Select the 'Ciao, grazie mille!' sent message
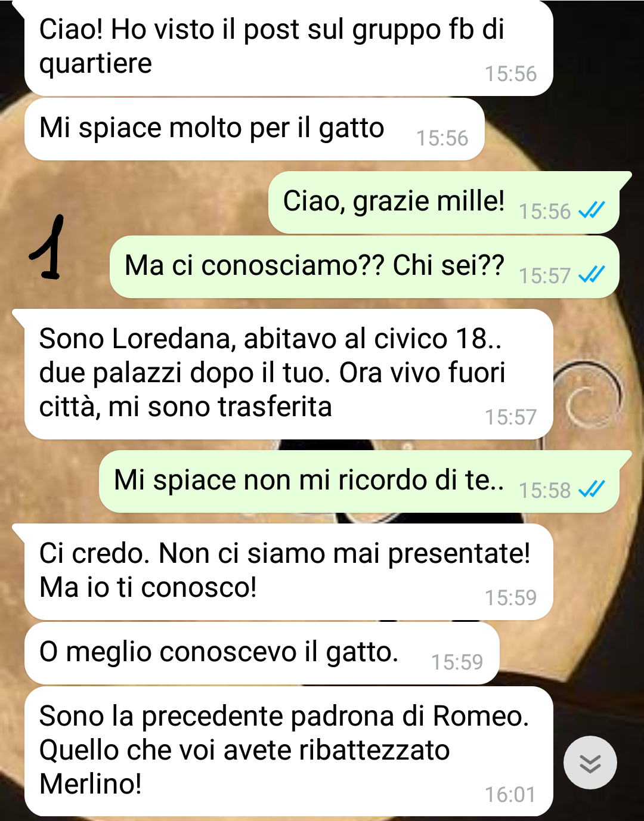Screen dimensions: 644x821 coord(444,202)
